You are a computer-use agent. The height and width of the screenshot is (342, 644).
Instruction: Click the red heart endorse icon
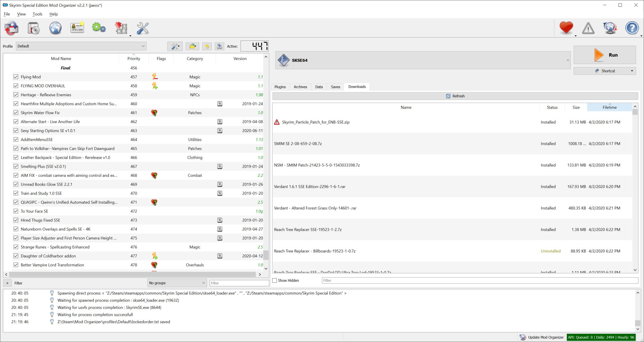[566, 28]
